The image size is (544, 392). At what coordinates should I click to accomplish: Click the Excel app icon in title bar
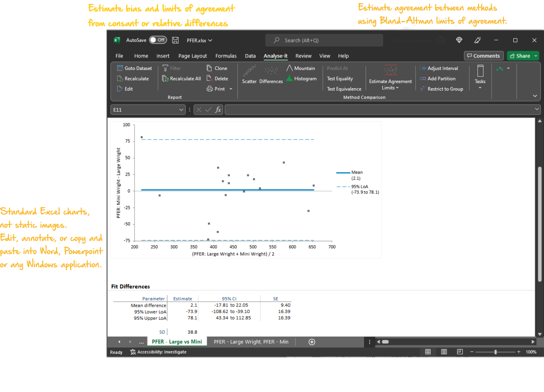click(117, 40)
